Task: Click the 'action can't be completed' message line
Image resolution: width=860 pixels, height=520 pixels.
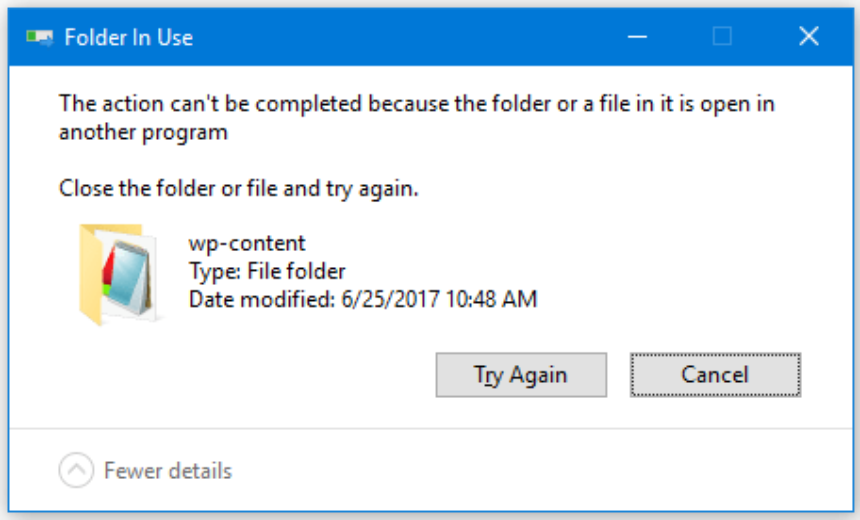Action: (417, 104)
